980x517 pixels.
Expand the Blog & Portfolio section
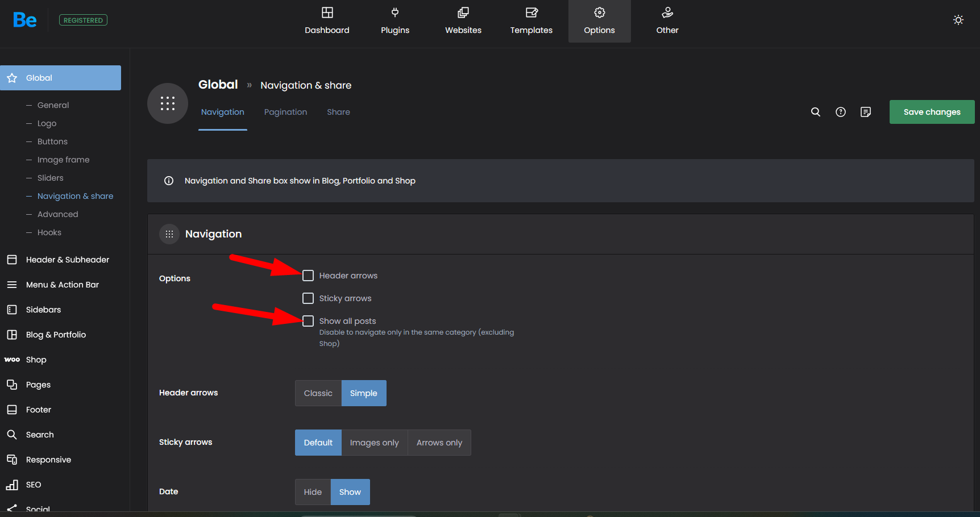point(56,335)
